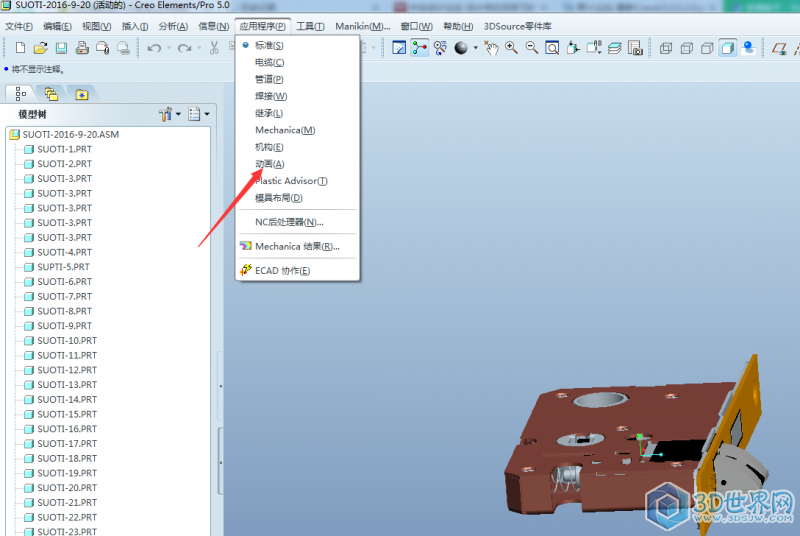
Task: Zoom in with magnifier plus
Action: 511,48
